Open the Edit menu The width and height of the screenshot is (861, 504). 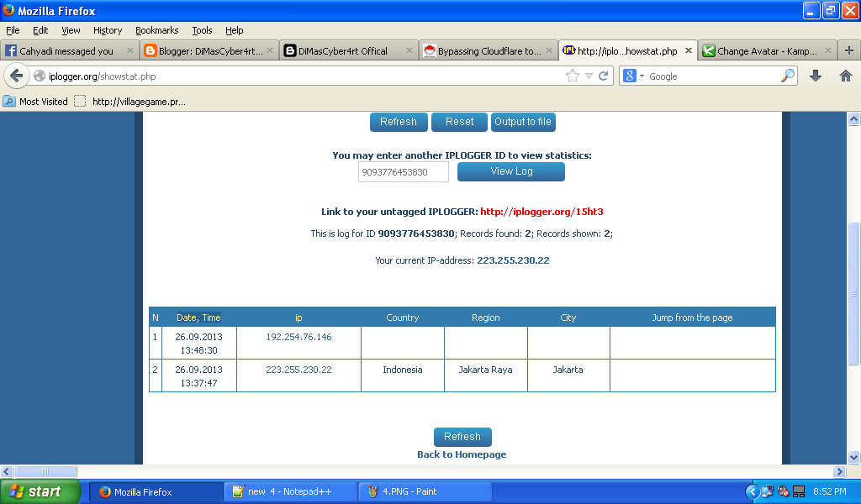pyautogui.click(x=40, y=30)
